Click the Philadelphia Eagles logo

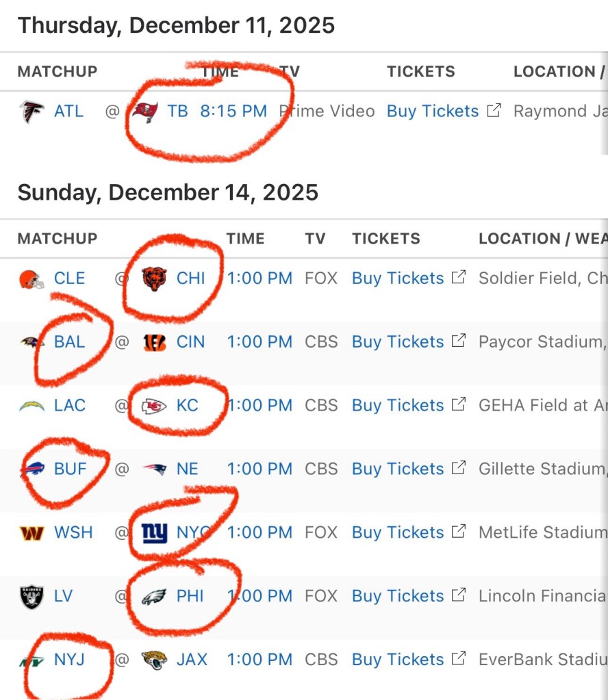pyautogui.click(x=154, y=596)
